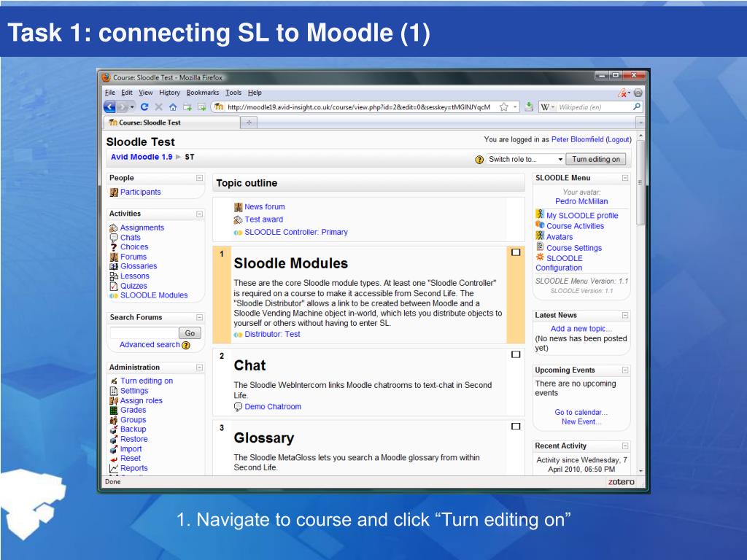Click the Wikipedia search magnifier icon

pyautogui.click(x=636, y=106)
